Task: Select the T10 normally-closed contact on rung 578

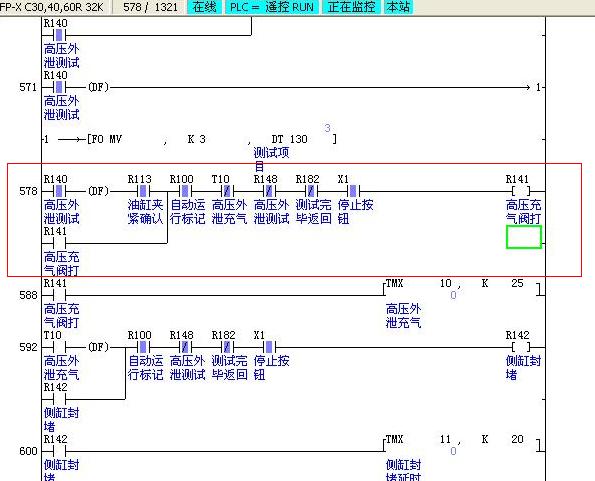Action: (x=227, y=191)
